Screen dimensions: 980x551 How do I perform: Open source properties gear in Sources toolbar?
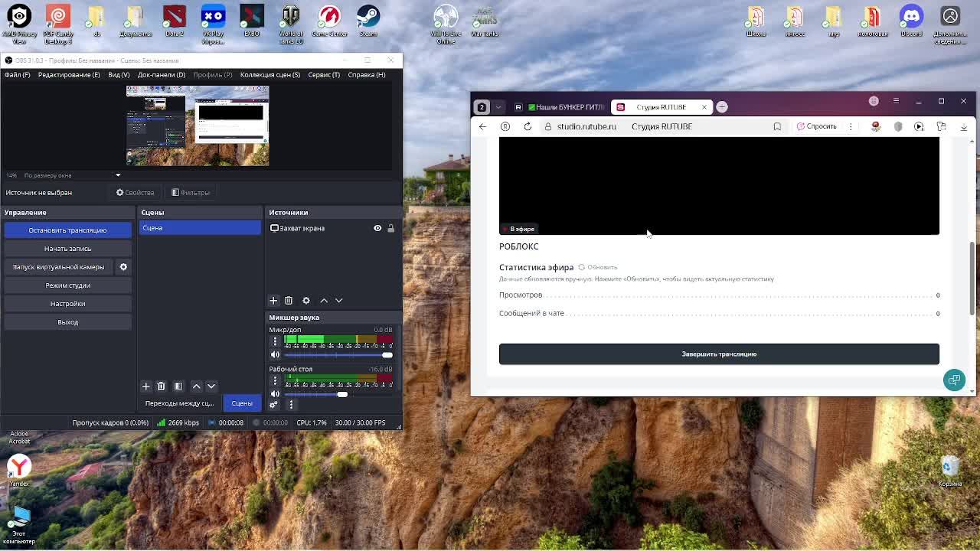coord(306,301)
